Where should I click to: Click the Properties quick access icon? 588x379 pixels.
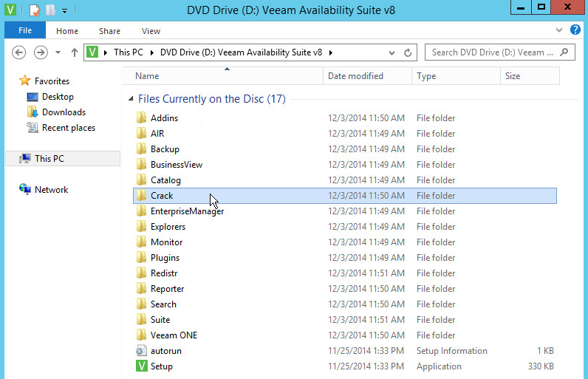tap(35, 10)
